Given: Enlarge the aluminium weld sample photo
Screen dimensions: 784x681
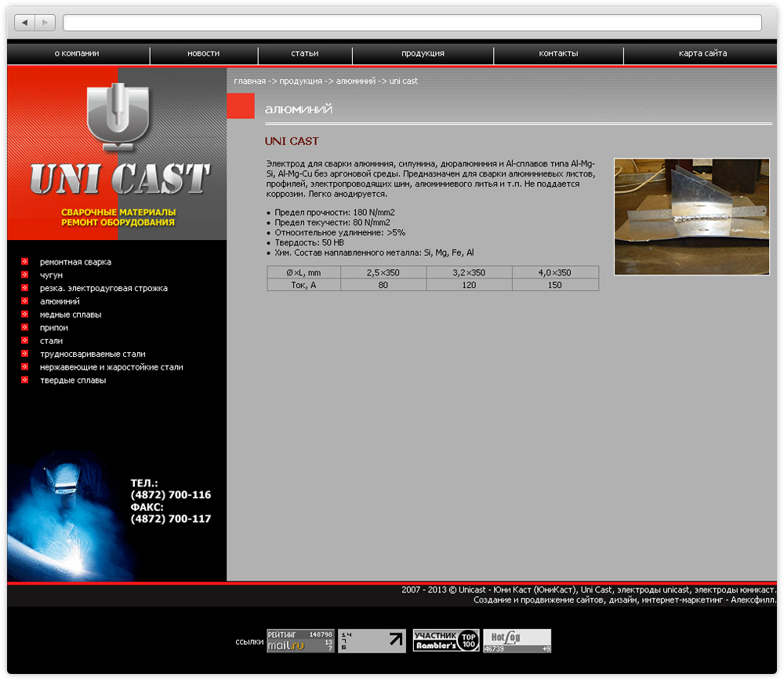Looking at the screenshot, I should point(691,217).
